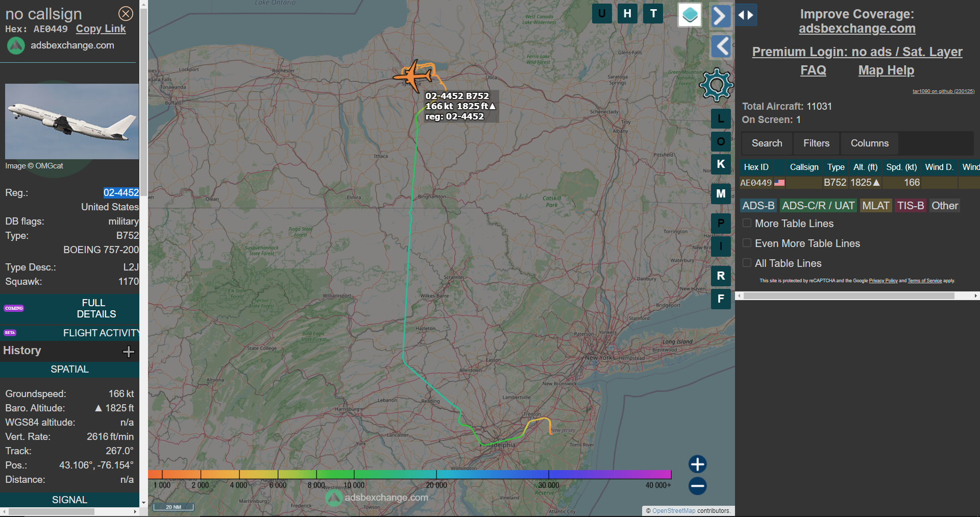980x517 pixels.
Task: Click the P map toggle button
Action: point(721,223)
